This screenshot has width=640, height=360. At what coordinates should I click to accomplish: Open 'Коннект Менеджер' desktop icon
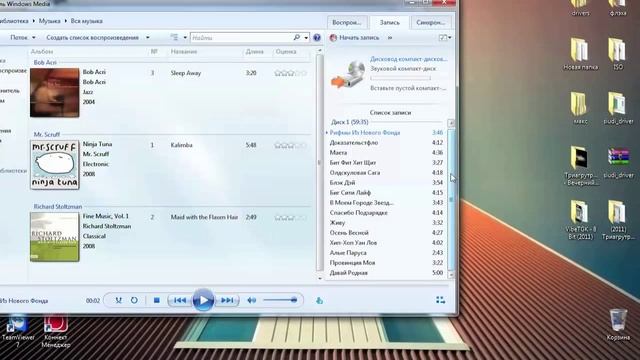(x=56, y=331)
